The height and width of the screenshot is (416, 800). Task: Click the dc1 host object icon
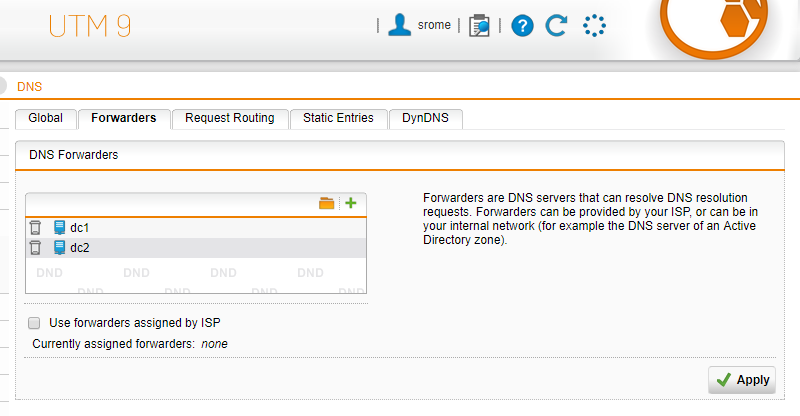59,228
